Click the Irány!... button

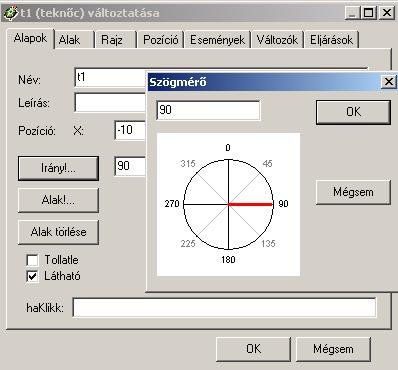click(58, 168)
